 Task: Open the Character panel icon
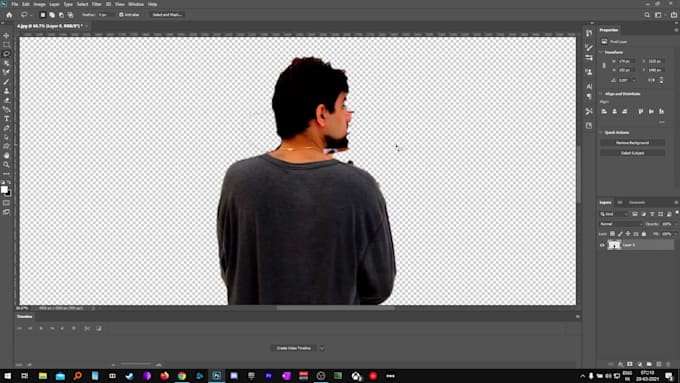pos(588,86)
